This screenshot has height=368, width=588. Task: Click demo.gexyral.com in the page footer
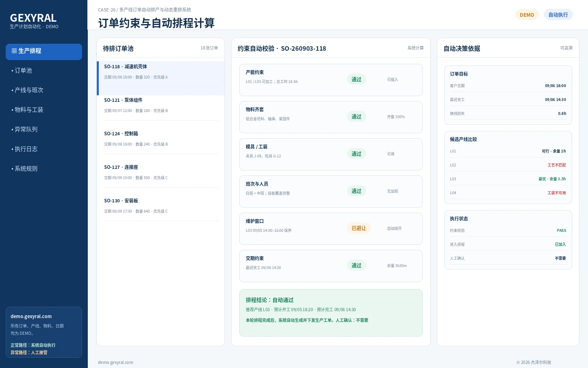pos(116,362)
